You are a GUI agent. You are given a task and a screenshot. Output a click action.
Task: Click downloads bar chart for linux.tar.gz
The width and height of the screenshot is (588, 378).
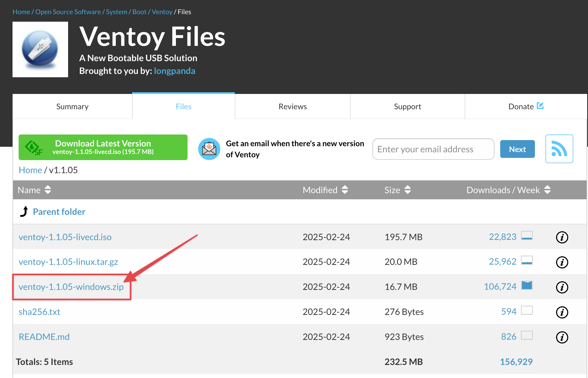tap(527, 260)
